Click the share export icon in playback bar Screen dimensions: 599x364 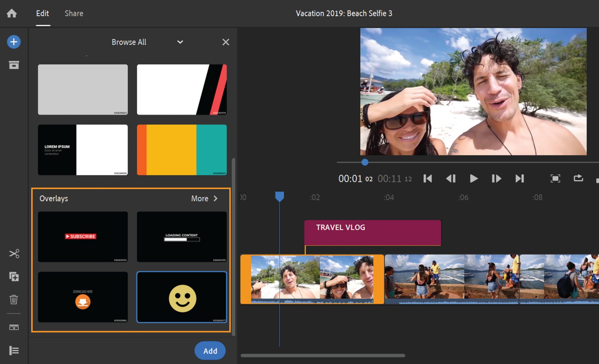[578, 178]
